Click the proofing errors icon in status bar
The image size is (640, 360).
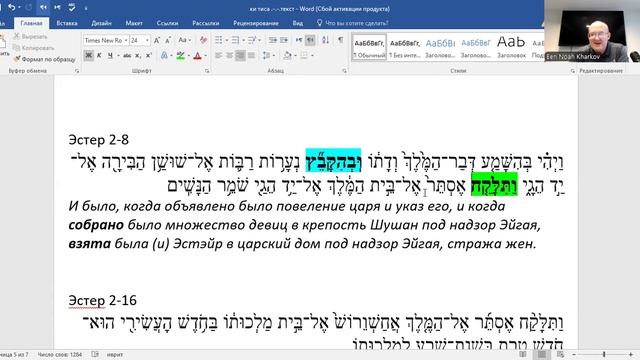[95, 354]
